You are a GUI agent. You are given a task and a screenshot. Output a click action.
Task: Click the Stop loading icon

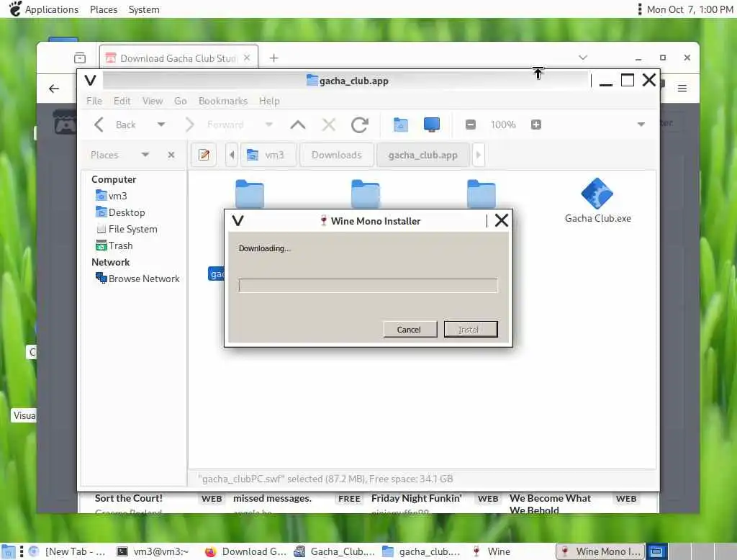click(x=328, y=125)
